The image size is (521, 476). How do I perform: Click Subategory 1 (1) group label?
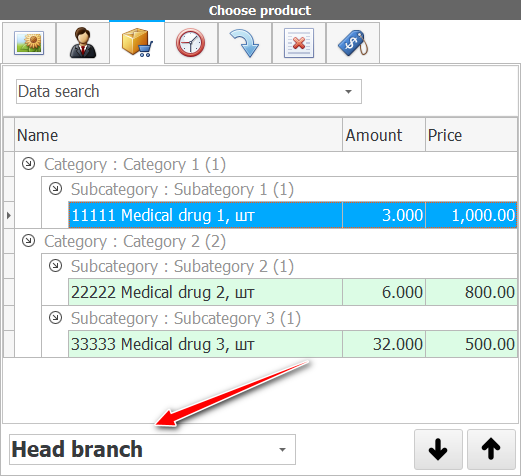182,190
